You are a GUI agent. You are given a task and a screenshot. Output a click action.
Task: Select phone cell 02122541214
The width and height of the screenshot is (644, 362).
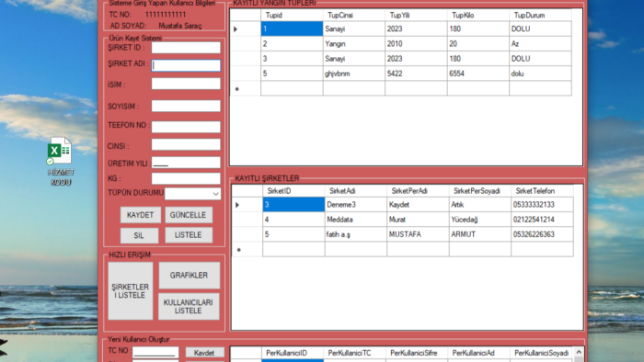pos(542,220)
